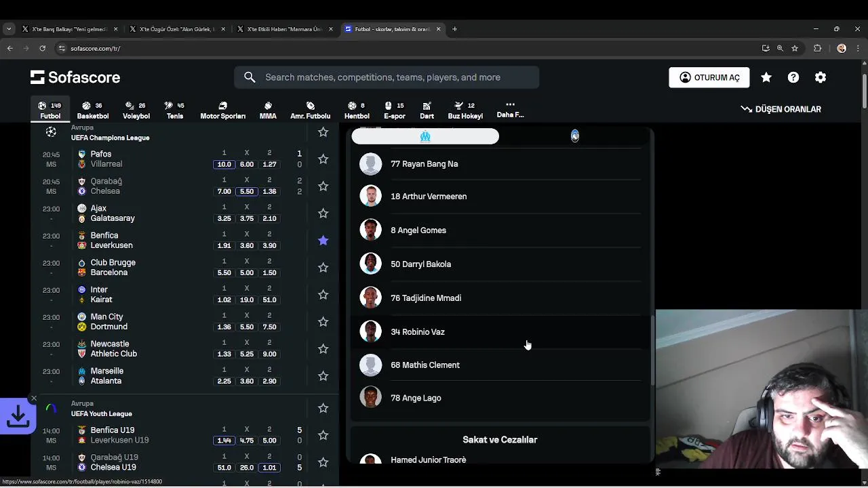Image resolution: width=868 pixels, height=488 pixels.
Task: Open the Sofascore home logo
Action: [75, 77]
